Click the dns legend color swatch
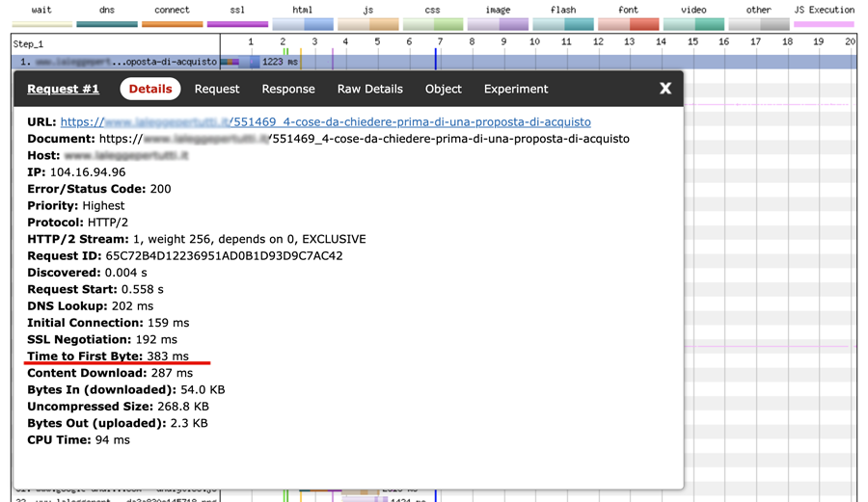Viewport: 868px width, 502px height. tap(107, 24)
